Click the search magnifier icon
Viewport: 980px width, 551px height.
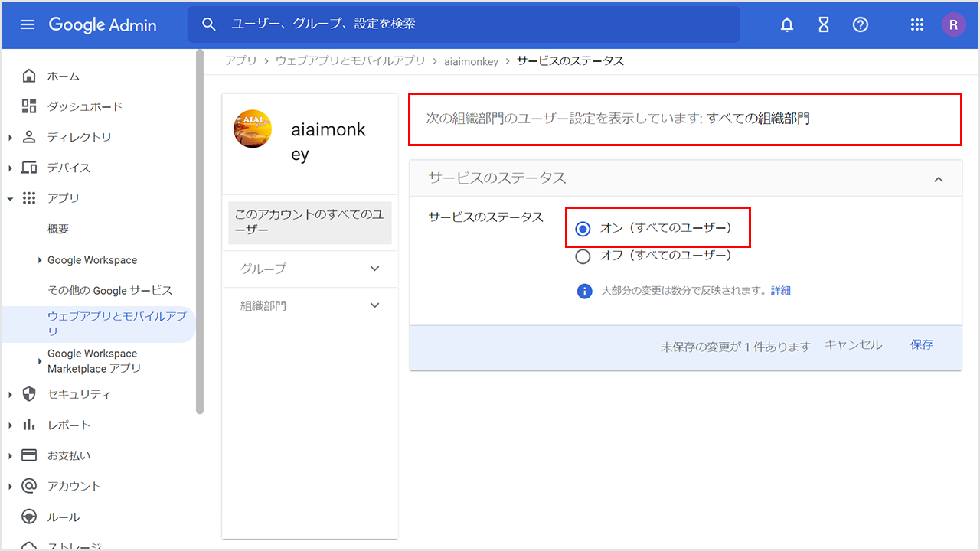209,24
